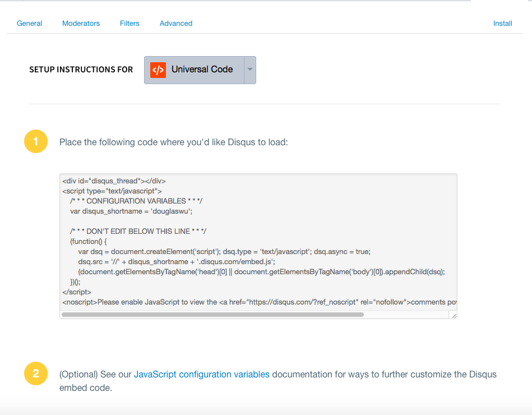The height and width of the screenshot is (415, 532).
Task: Click the document.createElement('script') code line
Action: (224, 251)
